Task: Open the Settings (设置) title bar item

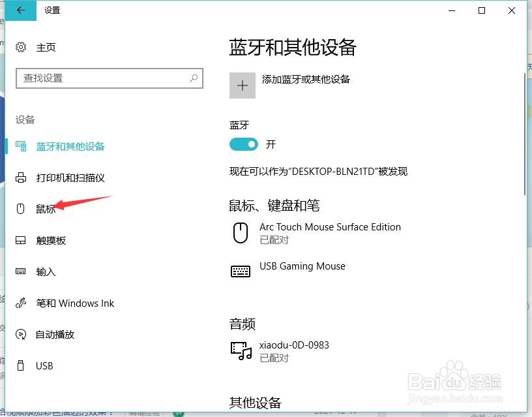Action: pos(52,10)
